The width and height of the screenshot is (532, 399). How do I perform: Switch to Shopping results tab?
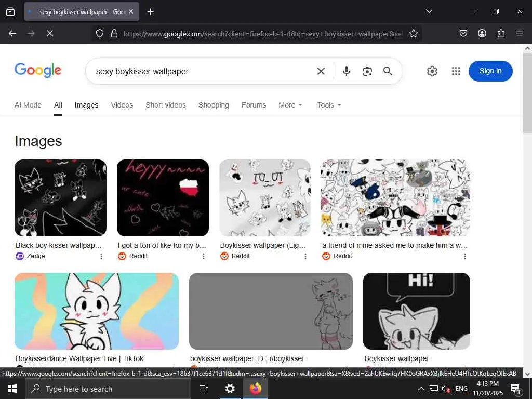click(x=214, y=105)
